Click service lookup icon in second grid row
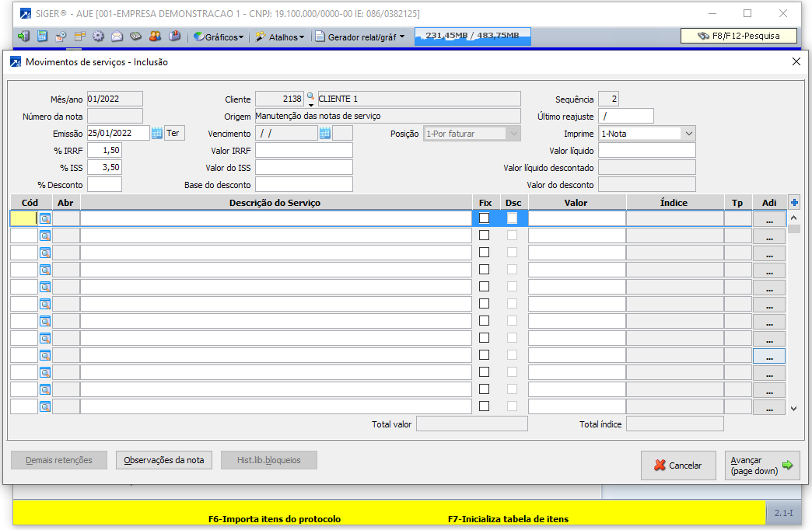 click(45, 236)
